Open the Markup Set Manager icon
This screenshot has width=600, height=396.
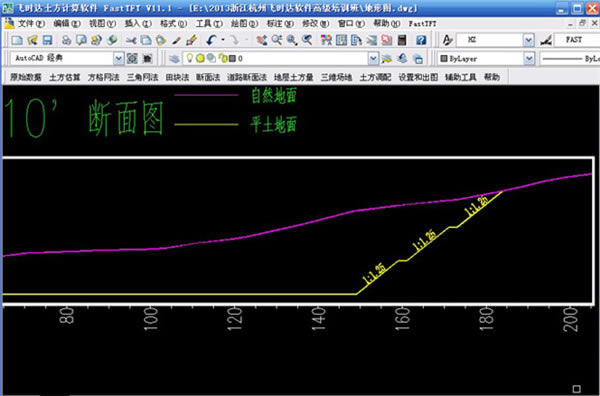(386, 40)
